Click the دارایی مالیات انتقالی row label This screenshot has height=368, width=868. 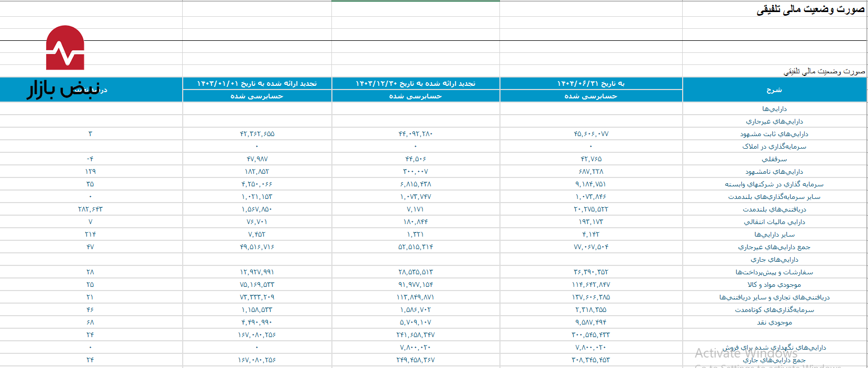[x=774, y=222]
